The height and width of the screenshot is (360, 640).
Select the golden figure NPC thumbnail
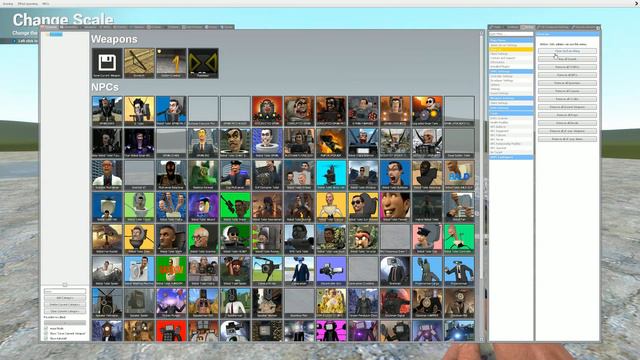click(x=331, y=303)
